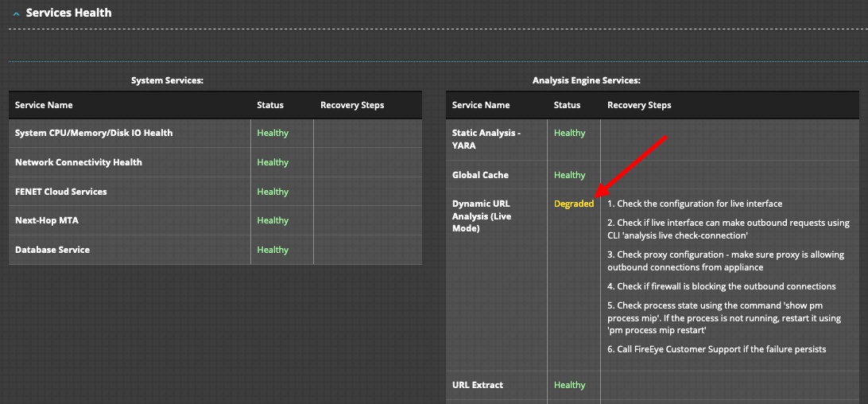Click Healthy status for FENET Cloud Services
Image resolution: width=868 pixels, height=404 pixels.
click(273, 192)
